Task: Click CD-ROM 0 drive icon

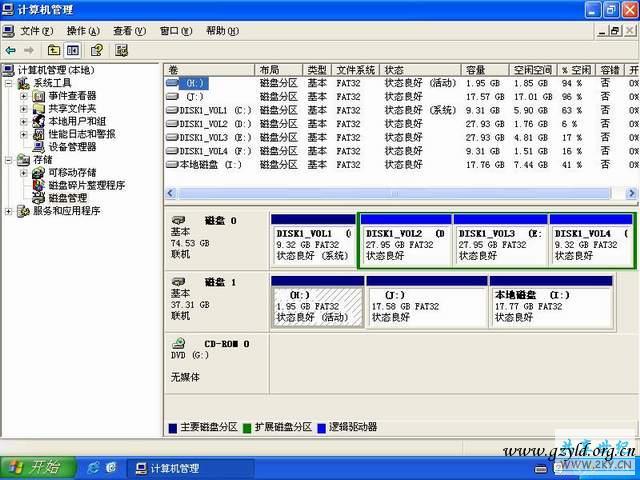Action: point(178,343)
